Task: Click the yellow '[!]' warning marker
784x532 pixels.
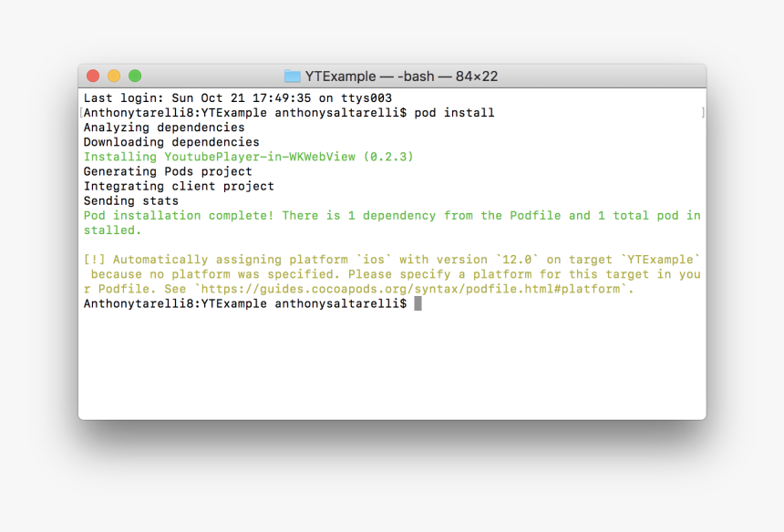Action: pos(95,260)
